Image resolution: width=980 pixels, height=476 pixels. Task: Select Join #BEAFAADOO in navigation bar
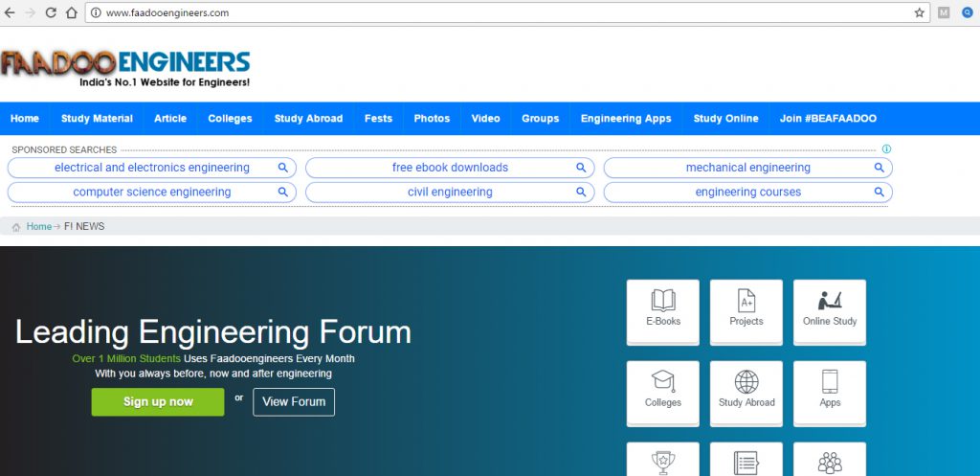tap(828, 119)
